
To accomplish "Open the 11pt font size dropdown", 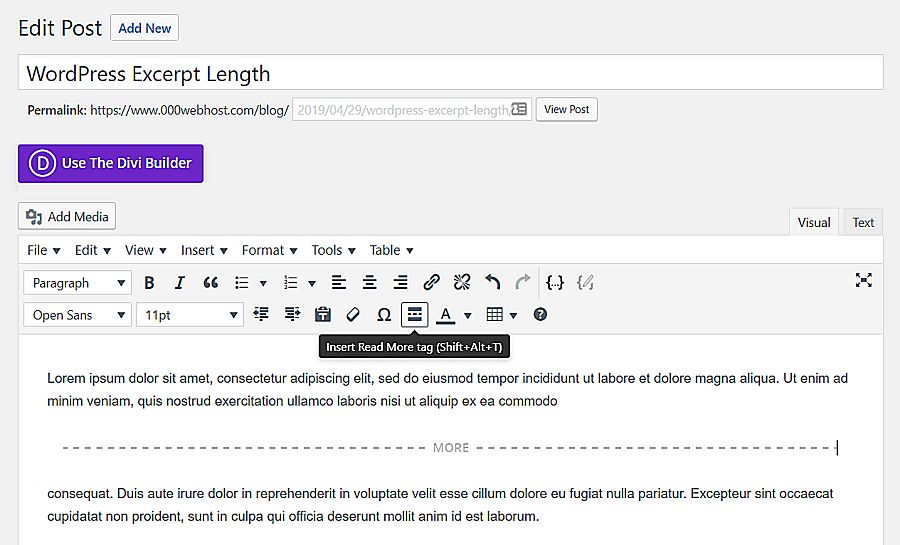I will pyautogui.click(x=190, y=315).
